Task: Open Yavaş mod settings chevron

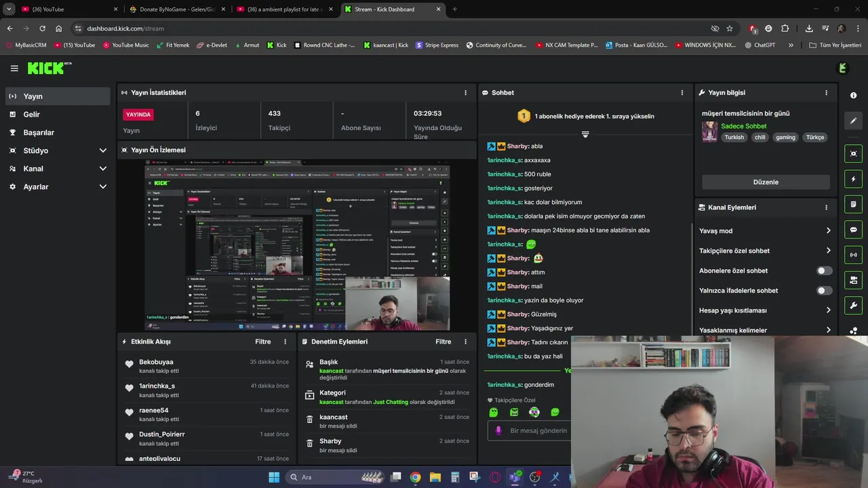Action: 828,230
